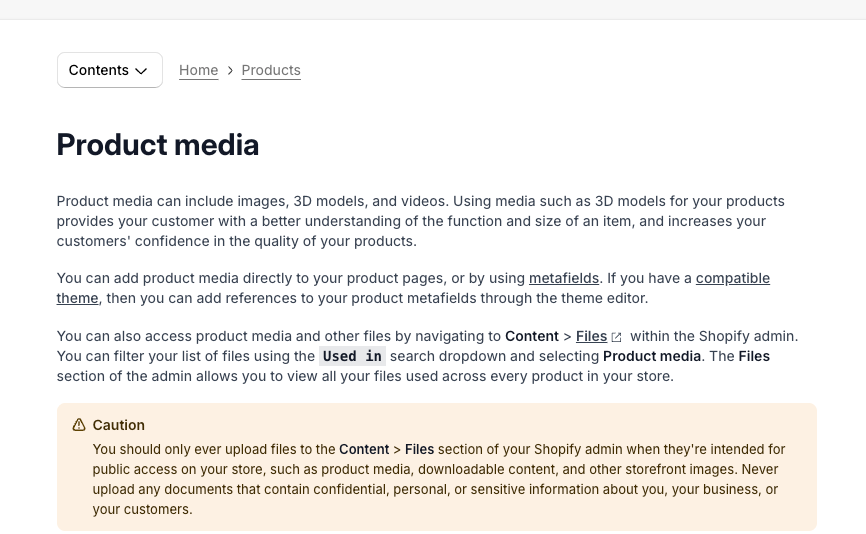Click the bold Product media text after "selecting"
This screenshot has width=866, height=534.
coord(652,356)
